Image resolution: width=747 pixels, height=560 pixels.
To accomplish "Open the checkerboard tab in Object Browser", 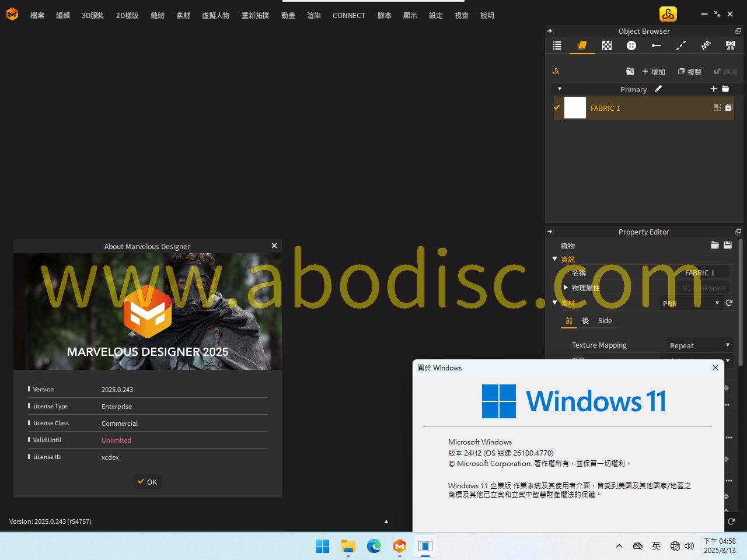I will pyautogui.click(x=607, y=45).
